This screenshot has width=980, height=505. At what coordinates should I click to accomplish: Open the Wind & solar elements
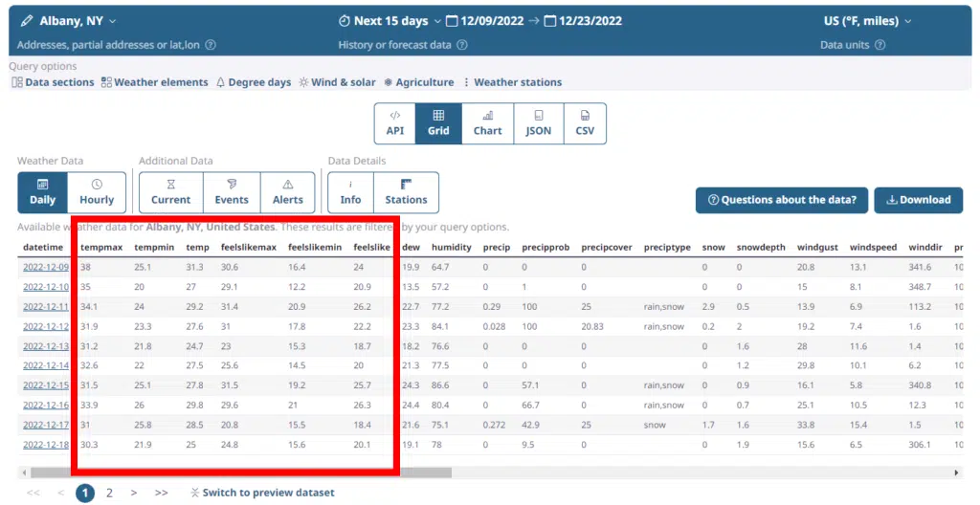[x=337, y=82]
